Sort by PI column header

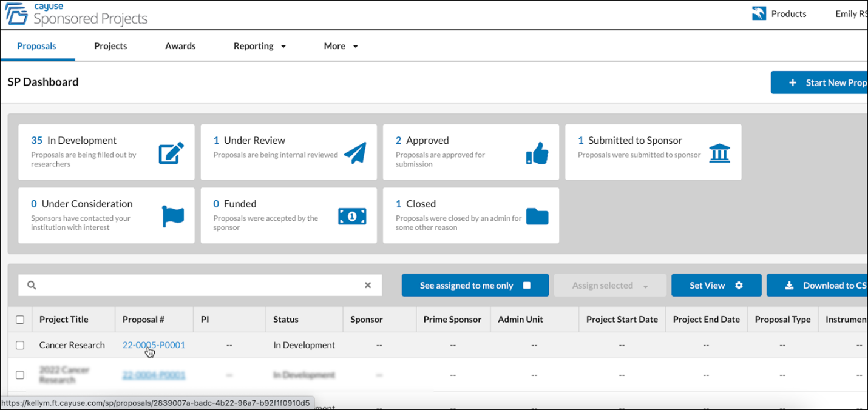tap(205, 320)
